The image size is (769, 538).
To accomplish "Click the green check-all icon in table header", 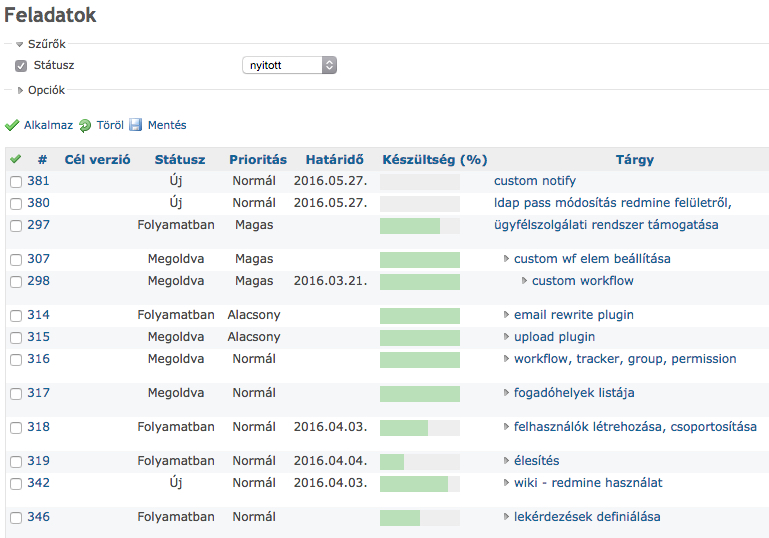I will tap(15, 159).
